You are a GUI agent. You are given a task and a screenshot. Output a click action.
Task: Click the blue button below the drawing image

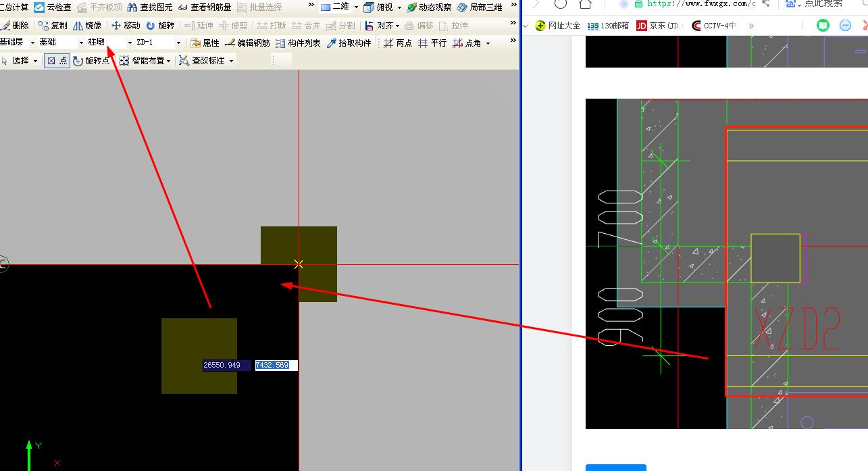point(615,468)
